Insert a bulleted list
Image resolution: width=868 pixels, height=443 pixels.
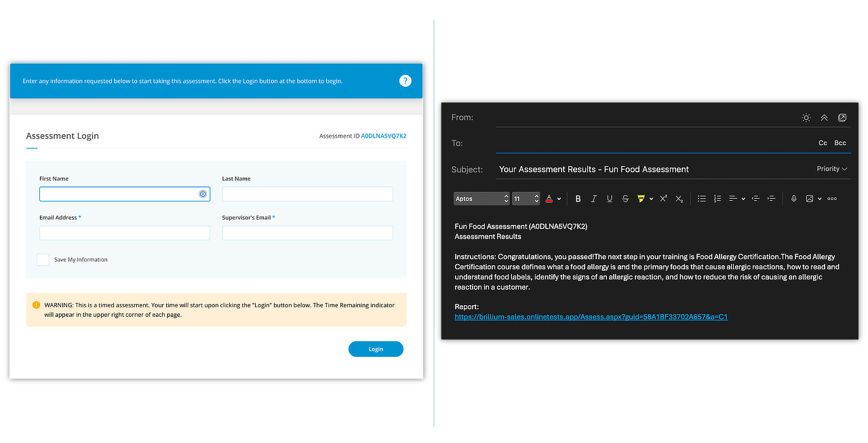(x=702, y=199)
